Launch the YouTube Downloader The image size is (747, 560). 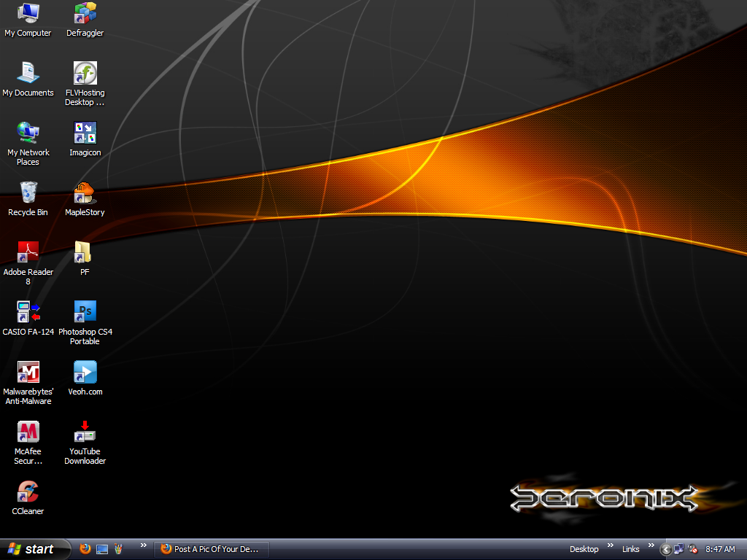[84, 432]
